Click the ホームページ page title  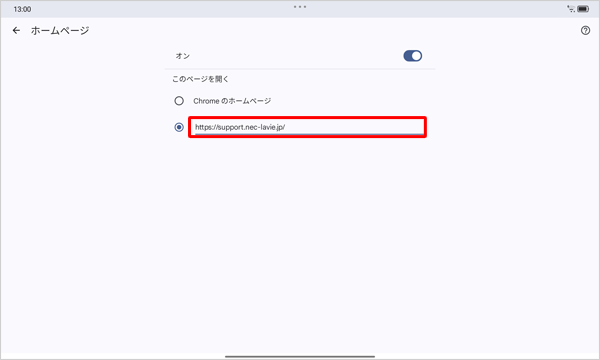(x=60, y=30)
